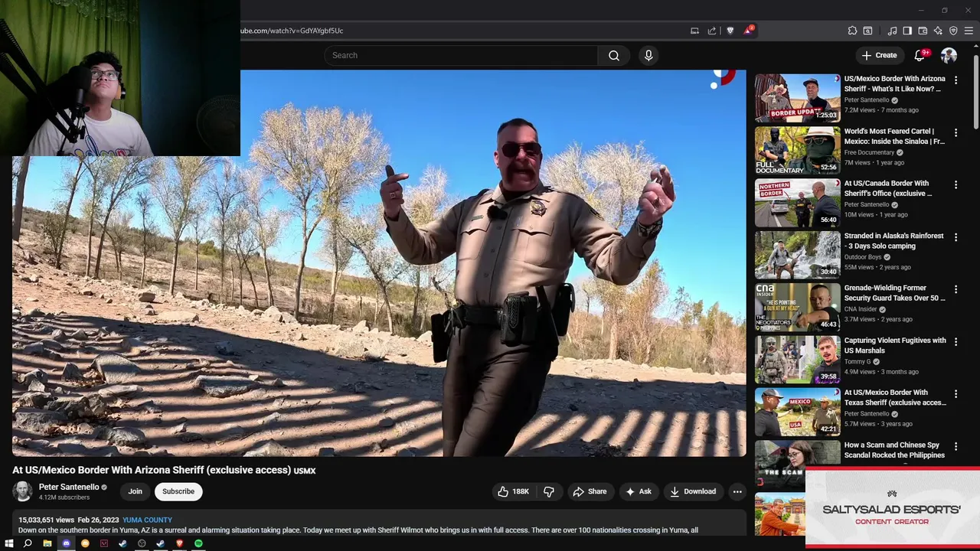Screen dimensions: 980x551
Task: Open the thumbnail of the 46:43 CNA Insider video
Action: pos(797,307)
